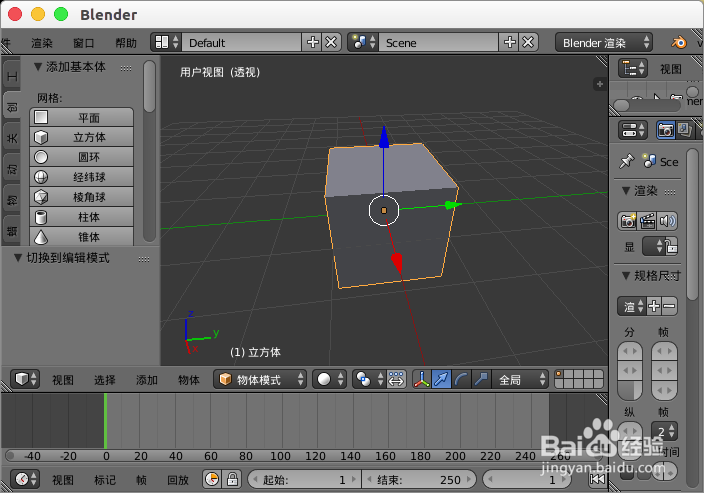Delete the current scene
Image resolution: width=704 pixels, height=493 pixels.
pos(528,43)
